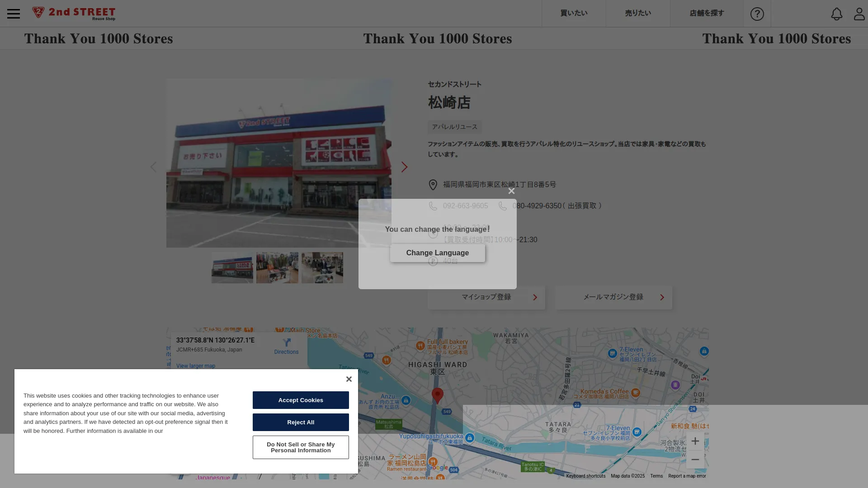The width and height of the screenshot is (868, 488).
Task: Click Komeda's Coffee map marker
Action: pyautogui.click(x=636, y=392)
